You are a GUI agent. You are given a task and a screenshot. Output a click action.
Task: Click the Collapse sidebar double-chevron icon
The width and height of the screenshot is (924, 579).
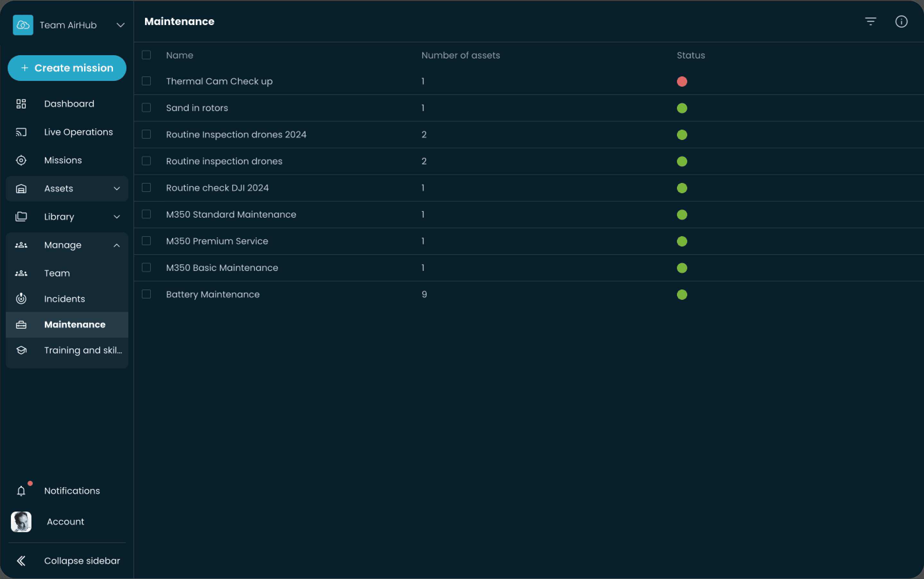point(21,561)
